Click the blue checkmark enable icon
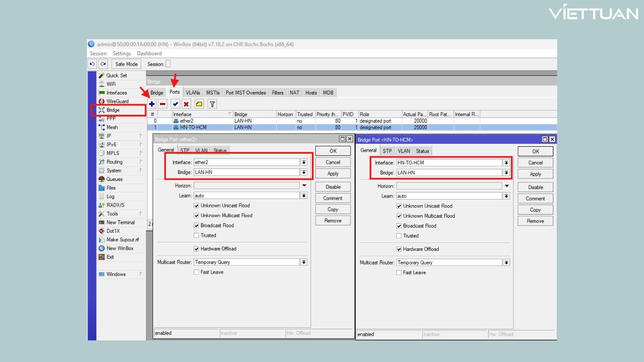Viewport: 644px width, 362px height. click(x=175, y=104)
